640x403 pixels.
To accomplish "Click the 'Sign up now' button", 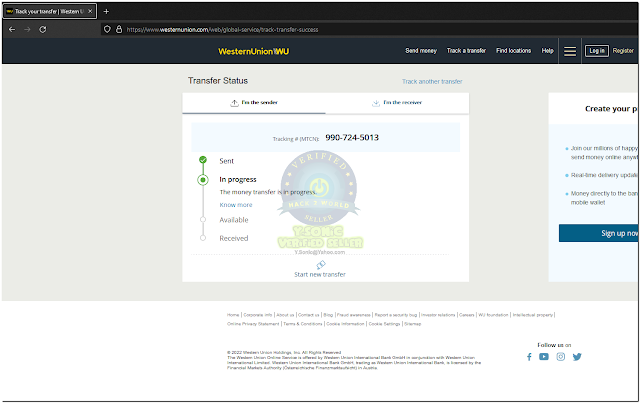I will [598, 233].
